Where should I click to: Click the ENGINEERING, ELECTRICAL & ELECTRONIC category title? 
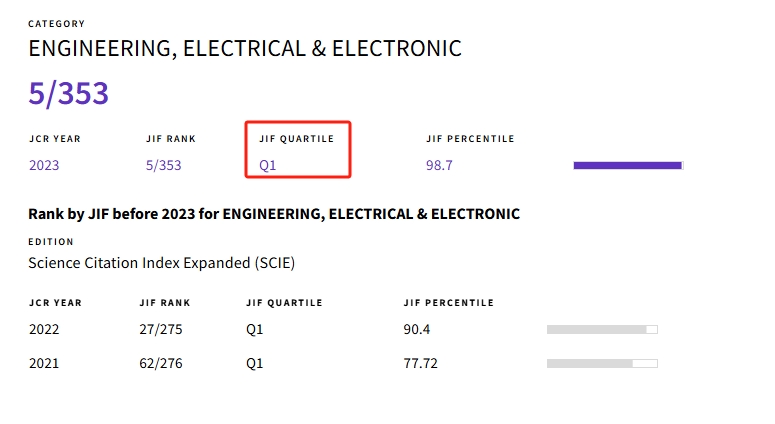coord(245,49)
